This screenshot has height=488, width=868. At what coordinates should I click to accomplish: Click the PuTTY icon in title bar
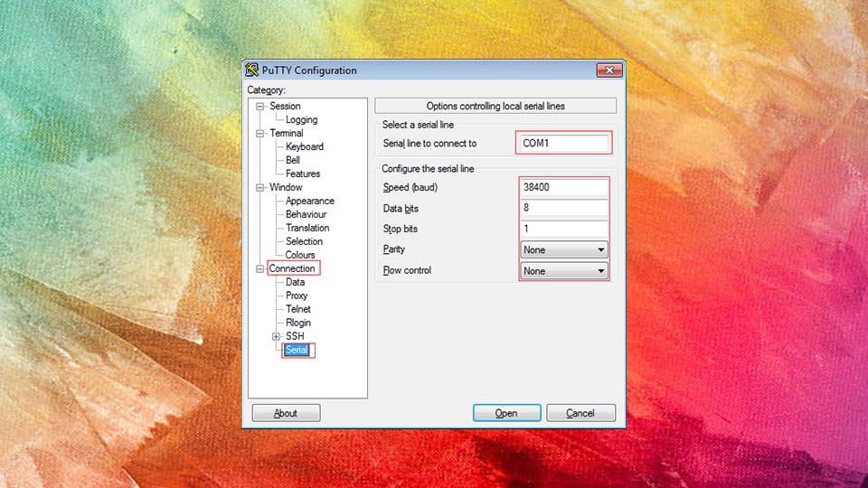click(x=252, y=70)
